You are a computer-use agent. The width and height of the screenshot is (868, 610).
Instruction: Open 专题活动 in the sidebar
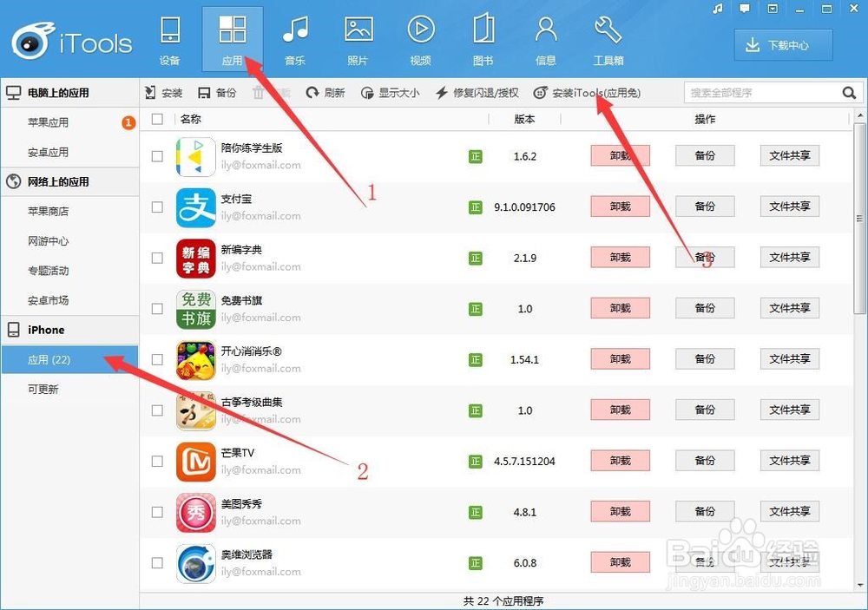[69, 271]
